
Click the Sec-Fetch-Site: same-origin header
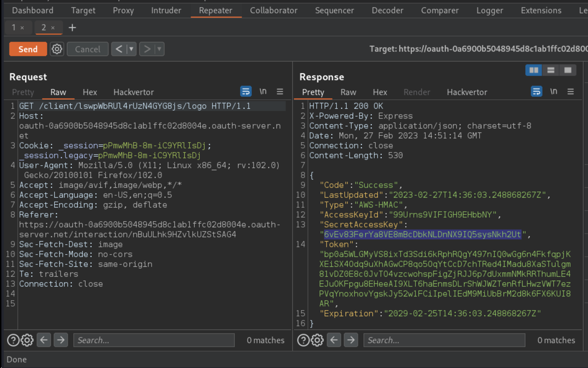pyautogui.click(x=86, y=264)
